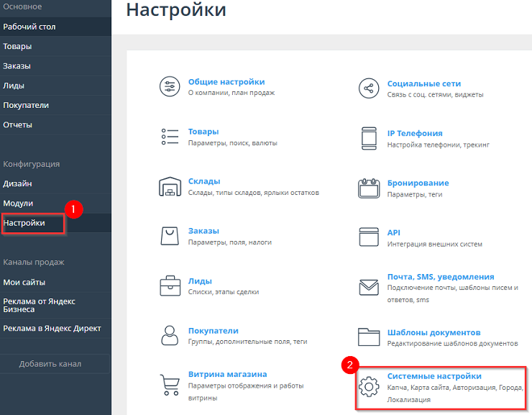Select Мои сайты in sales channels
The height and width of the screenshot is (415, 532).
point(24,282)
